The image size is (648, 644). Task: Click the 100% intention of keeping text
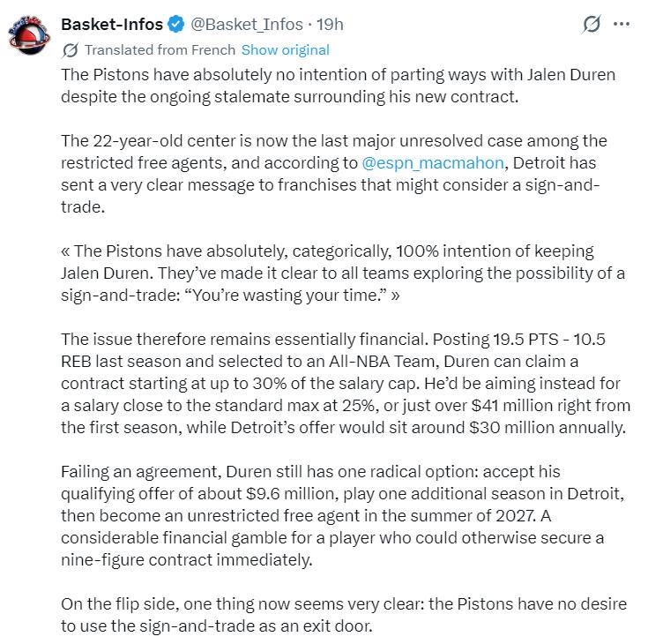[495, 251]
